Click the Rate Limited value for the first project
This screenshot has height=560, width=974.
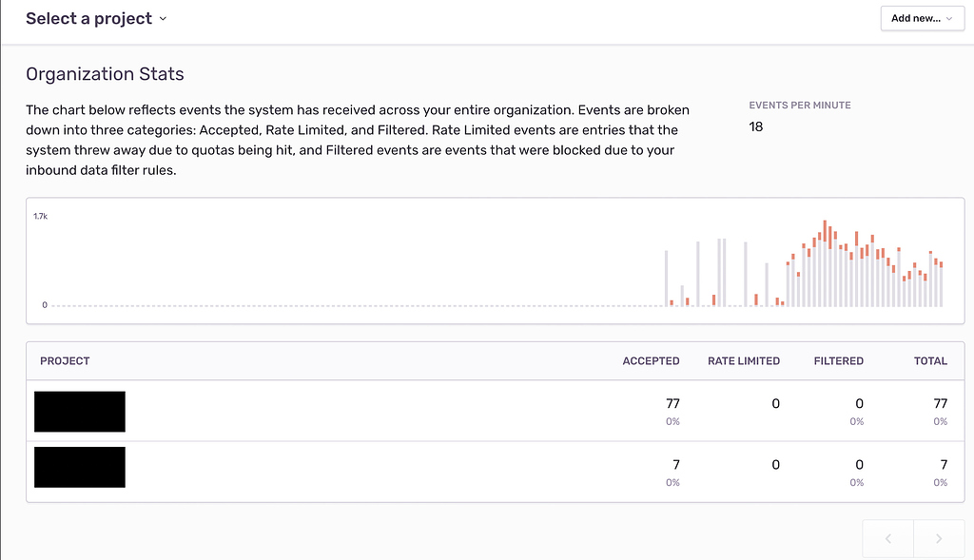click(775, 403)
